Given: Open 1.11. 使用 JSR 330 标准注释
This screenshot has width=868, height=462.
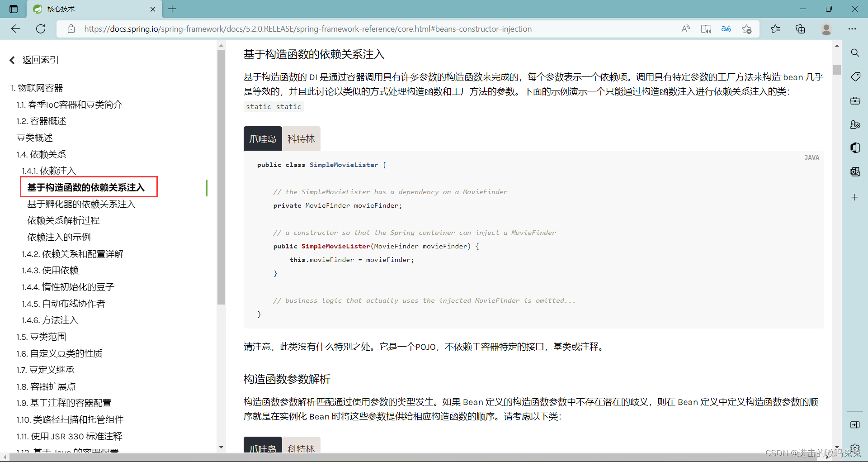Looking at the screenshot, I should point(69,436).
